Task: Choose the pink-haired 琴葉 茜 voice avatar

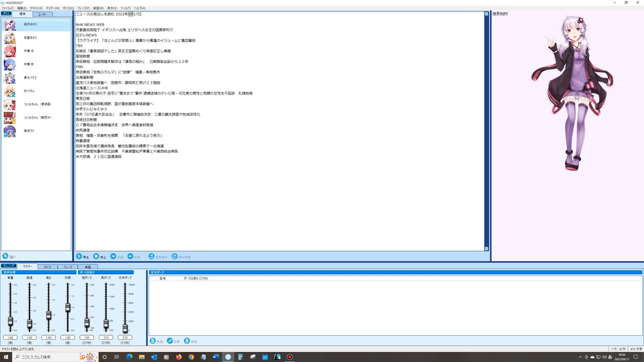Action: tap(9, 52)
